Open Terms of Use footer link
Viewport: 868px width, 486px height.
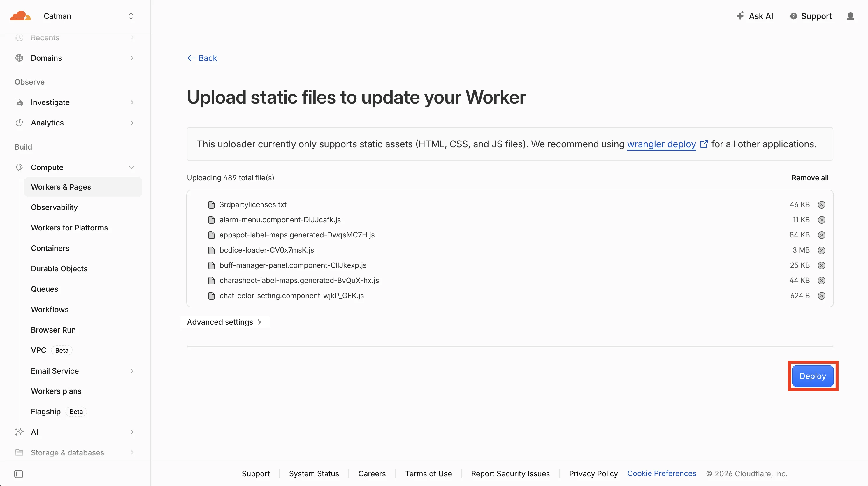click(428, 473)
